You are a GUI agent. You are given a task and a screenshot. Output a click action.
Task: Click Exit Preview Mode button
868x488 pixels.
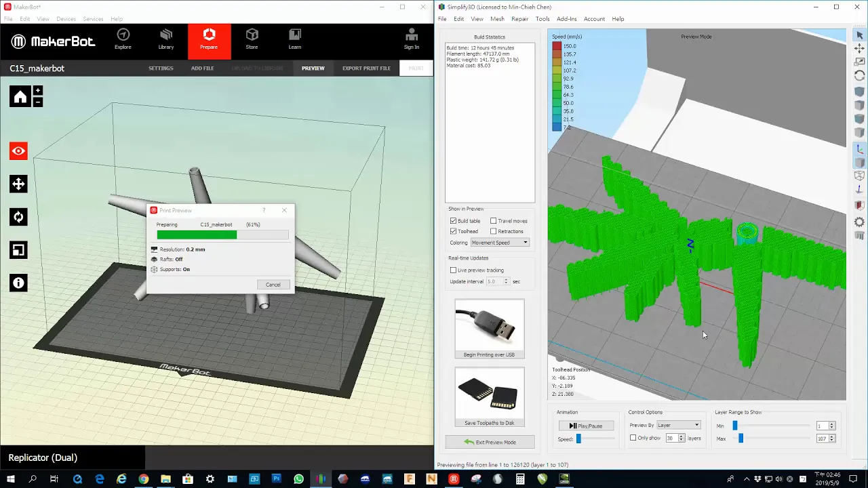[490, 442]
